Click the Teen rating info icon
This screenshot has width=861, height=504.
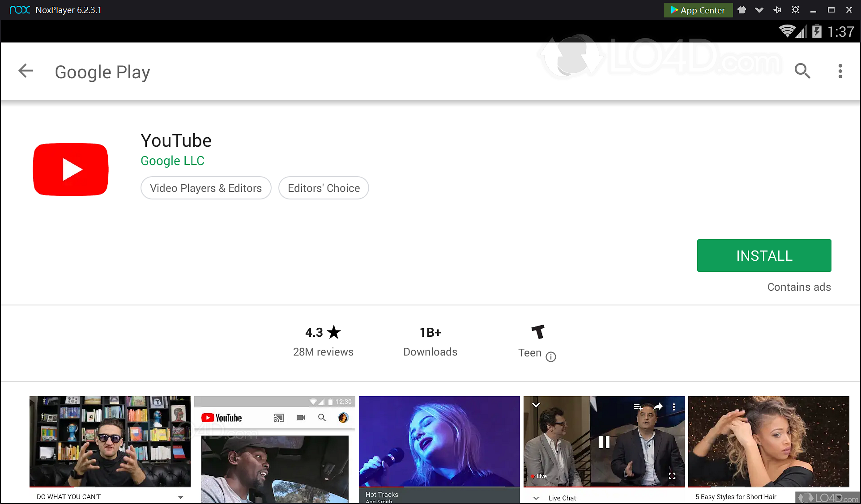click(551, 357)
